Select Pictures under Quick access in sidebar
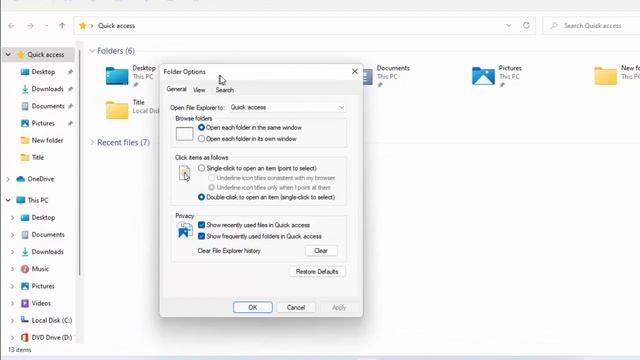 (43, 123)
